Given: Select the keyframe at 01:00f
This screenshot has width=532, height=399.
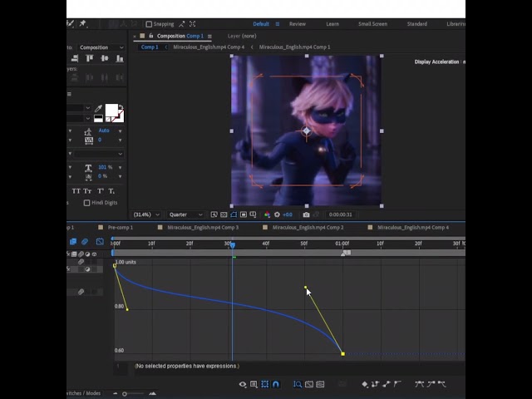Looking at the screenshot, I should (343, 354).
